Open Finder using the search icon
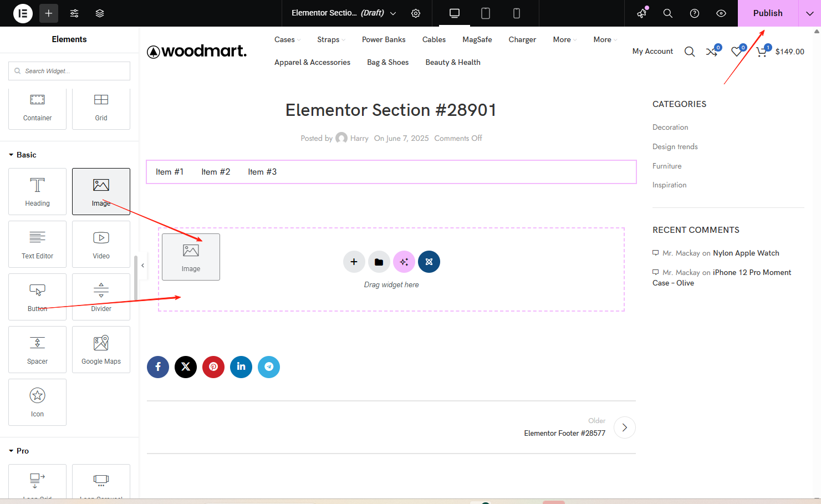This screenshot has width=821, height=504. pyautogui.click(x=668, y=13)
